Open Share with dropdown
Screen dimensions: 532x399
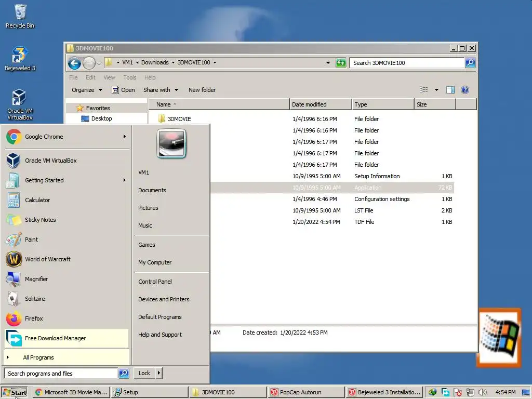click(161, 90)
